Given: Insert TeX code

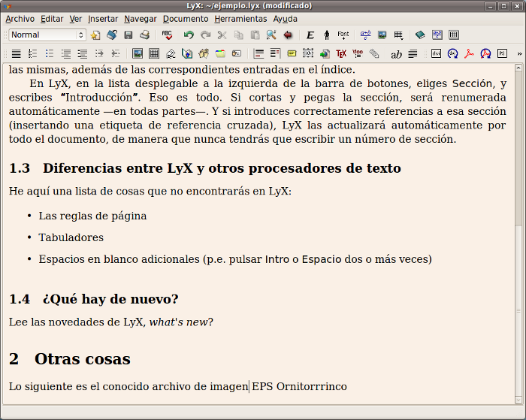Looking at the screenshot, I should point(341,53).
